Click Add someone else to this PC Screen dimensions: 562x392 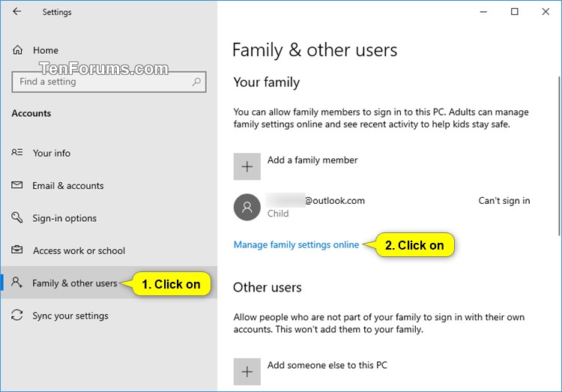(327, 365)
